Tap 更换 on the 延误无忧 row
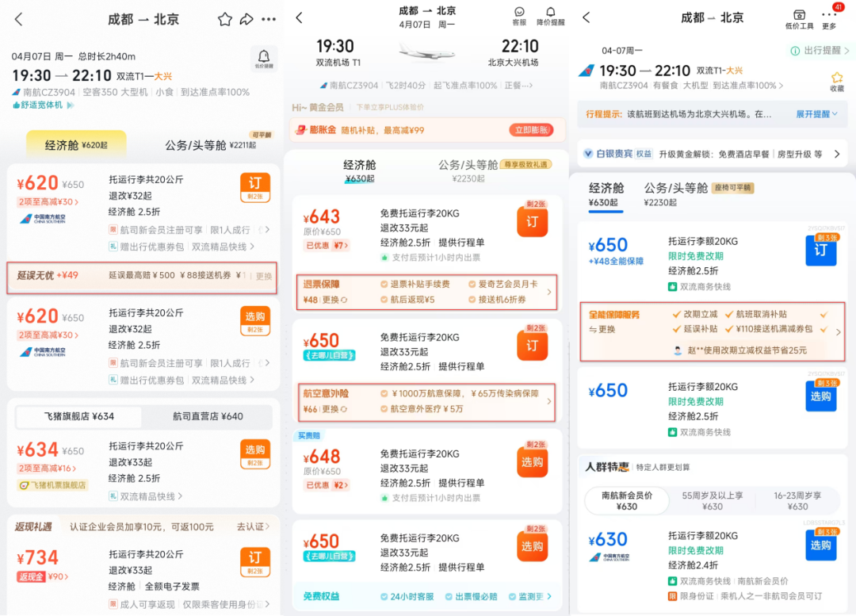 (x=264, y=277)
